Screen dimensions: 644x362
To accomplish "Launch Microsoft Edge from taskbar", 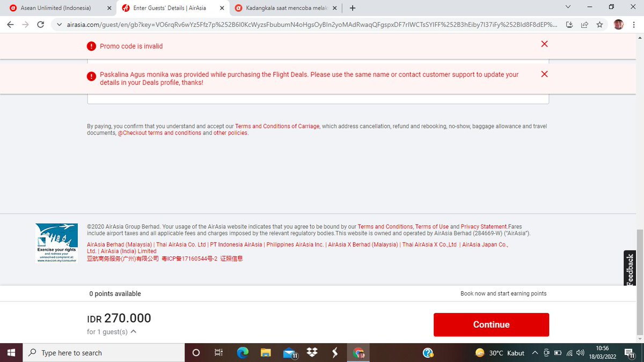I will click(x=243, y=352).
